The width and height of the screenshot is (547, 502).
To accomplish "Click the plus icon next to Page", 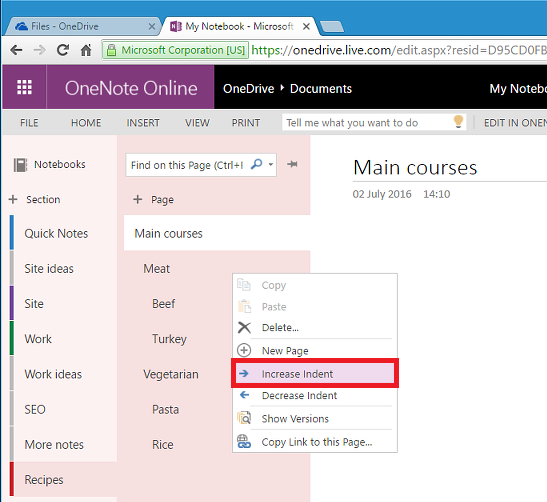I will [x=138, y=199].
